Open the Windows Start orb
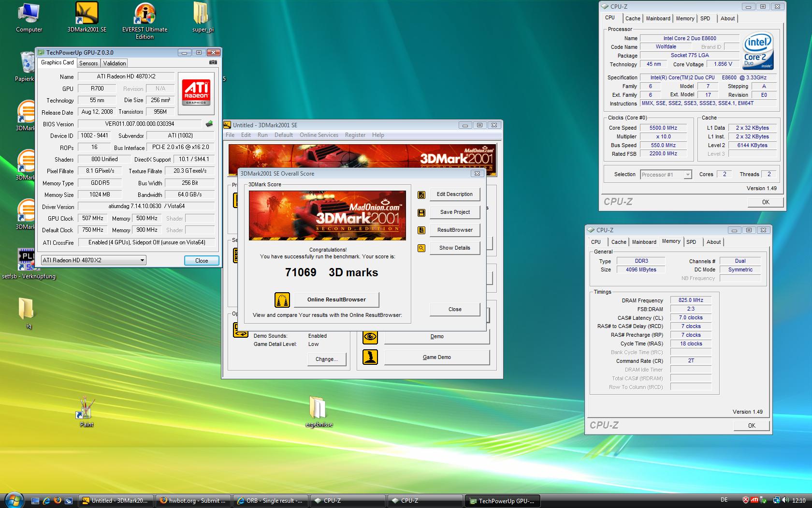The image size is (812, 508). pyautogui.click(x=14, y=500)
